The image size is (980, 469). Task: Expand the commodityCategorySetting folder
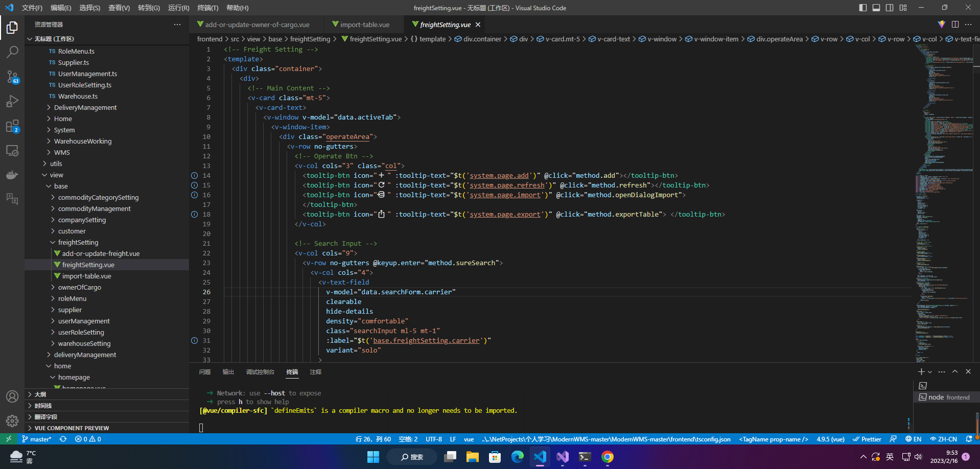pyautogui.click(x=98, y=197)
